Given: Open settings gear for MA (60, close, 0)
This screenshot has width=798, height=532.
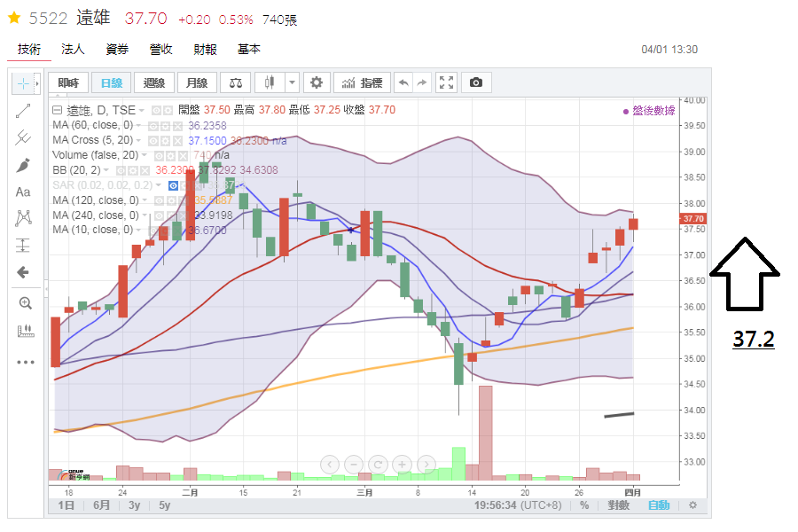Looking at the screenshot, I should 166,126.
